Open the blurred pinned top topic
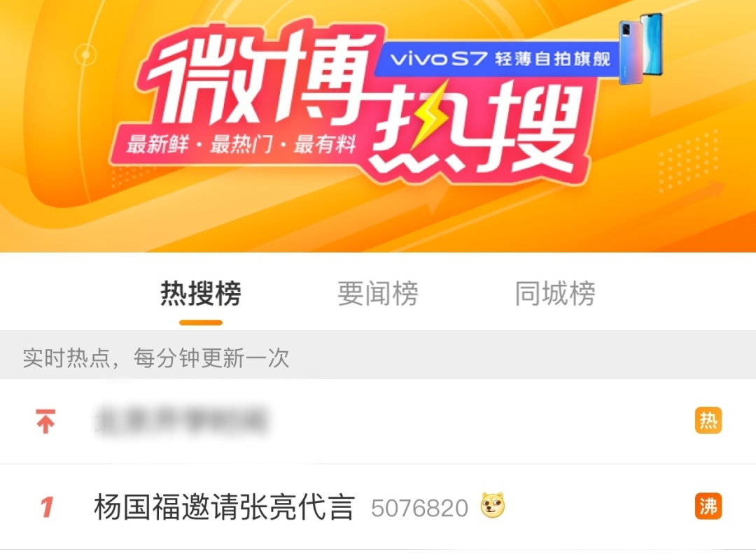The width and height of the screenshot is (756, 559). 182,421
